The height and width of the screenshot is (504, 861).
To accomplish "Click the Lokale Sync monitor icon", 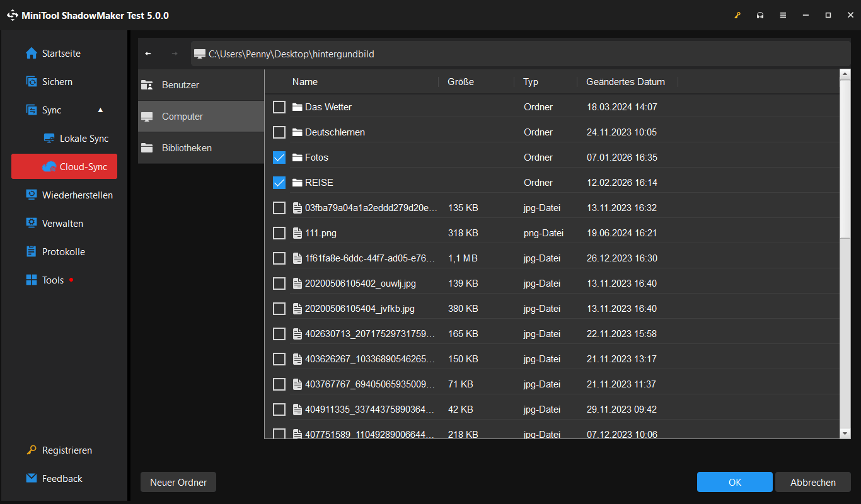I will 49,139.
